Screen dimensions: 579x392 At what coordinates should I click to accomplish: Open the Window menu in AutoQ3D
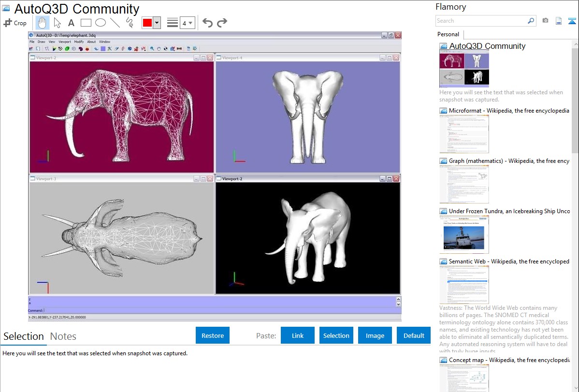pyautogui.click(x=104, y=42)
